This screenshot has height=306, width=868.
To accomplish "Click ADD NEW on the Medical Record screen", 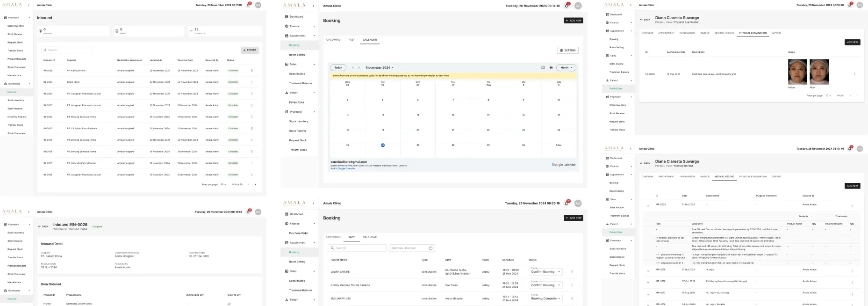I will point(853,186).
